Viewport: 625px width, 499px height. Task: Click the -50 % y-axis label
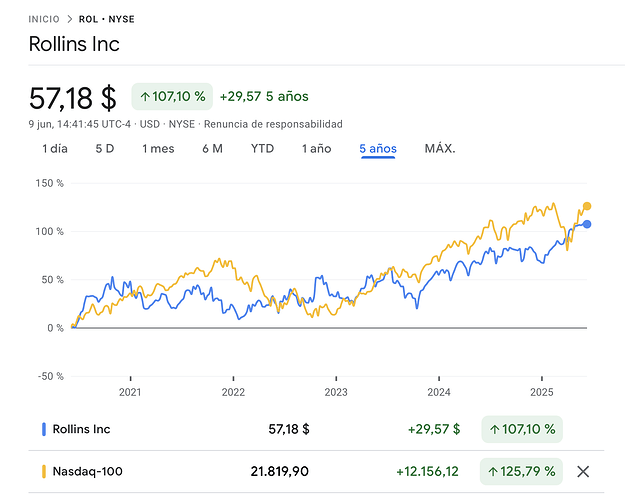click(x=51, y=376)
